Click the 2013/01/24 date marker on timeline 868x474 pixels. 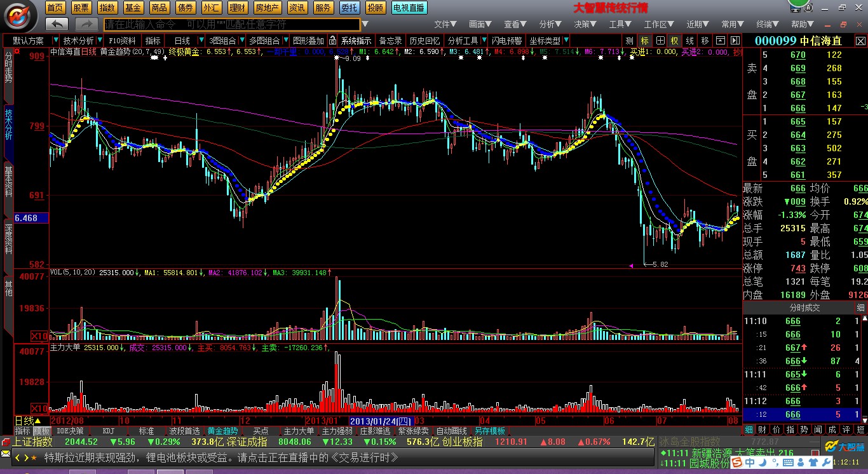[381, 421]
